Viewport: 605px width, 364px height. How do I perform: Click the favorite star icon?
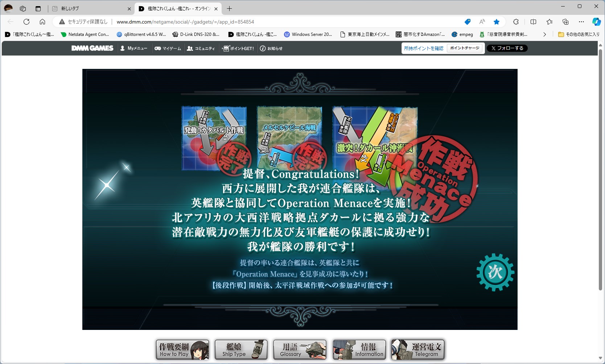497,22
